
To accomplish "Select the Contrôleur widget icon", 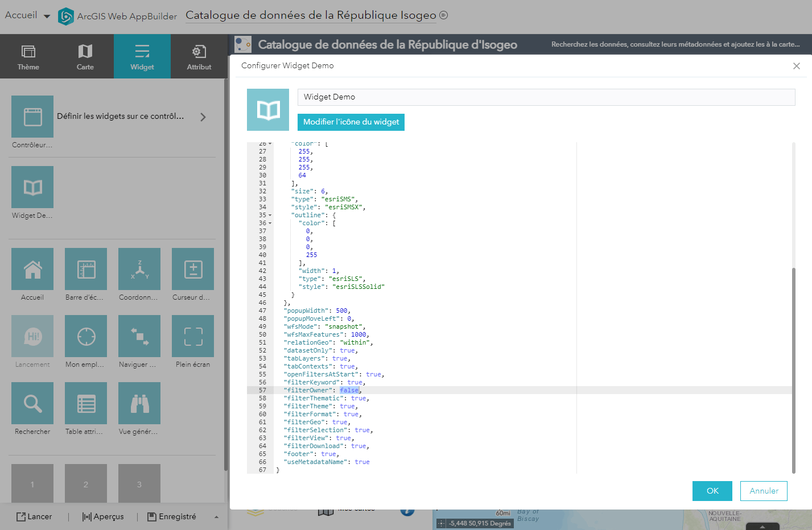I will [x=32, y=117].
